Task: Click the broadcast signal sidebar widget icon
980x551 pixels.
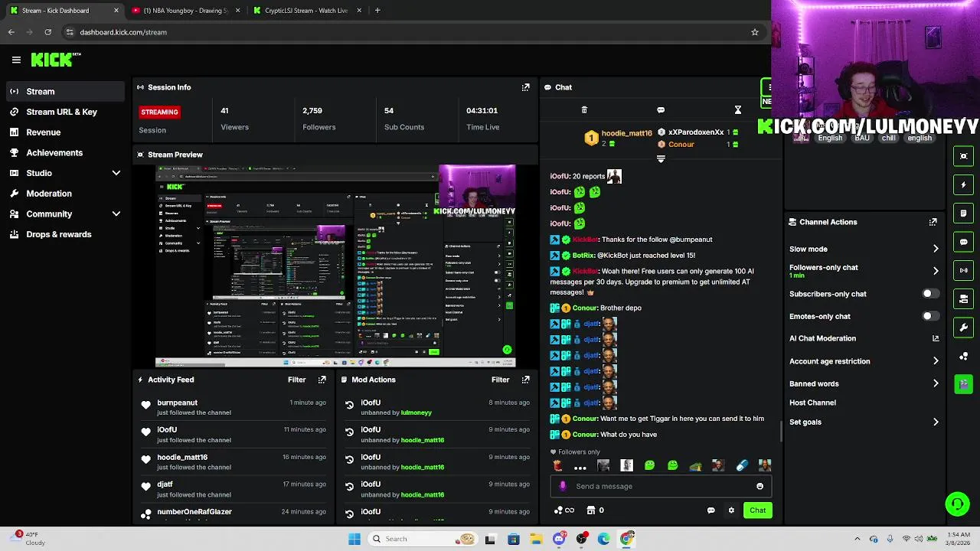Action: coord(963,270)
